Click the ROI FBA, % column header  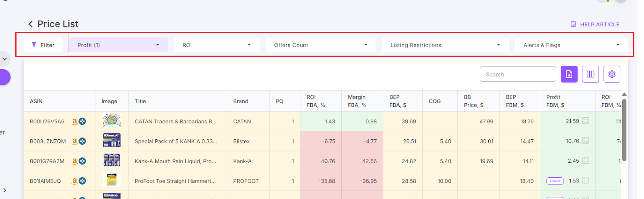click(316, 101)
